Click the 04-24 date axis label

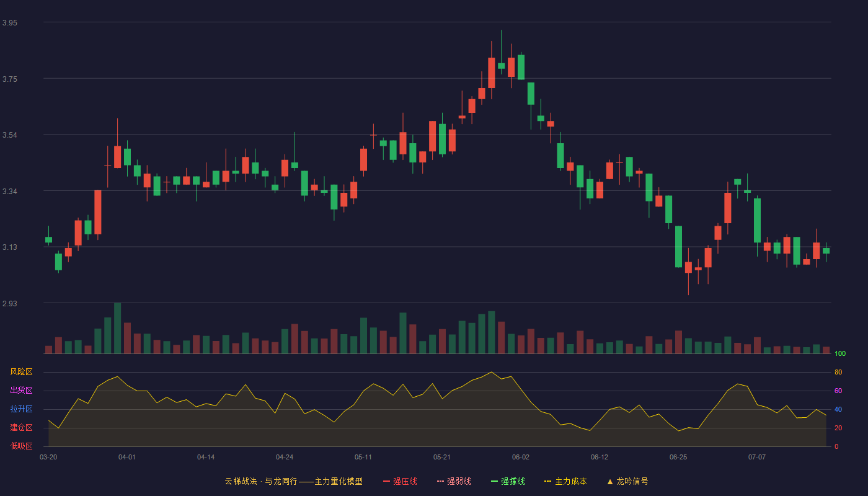coord(285,457)
